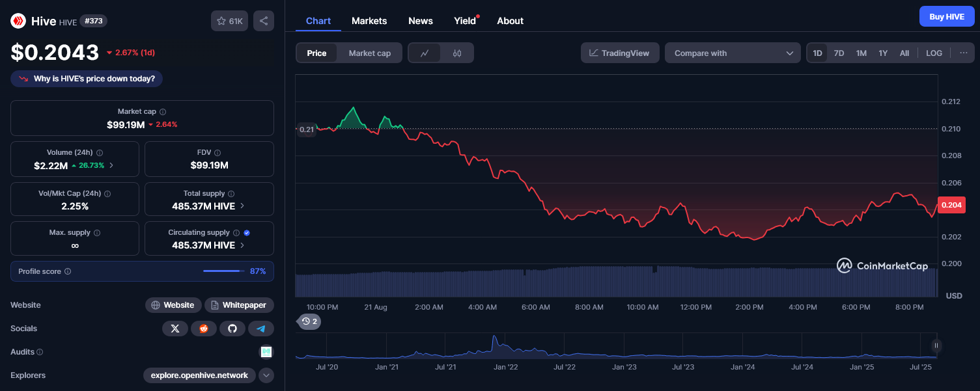This screenshot has height=391, width=980.
Task: Expand the explorers list chevron
Action: [x=266, y=375]
